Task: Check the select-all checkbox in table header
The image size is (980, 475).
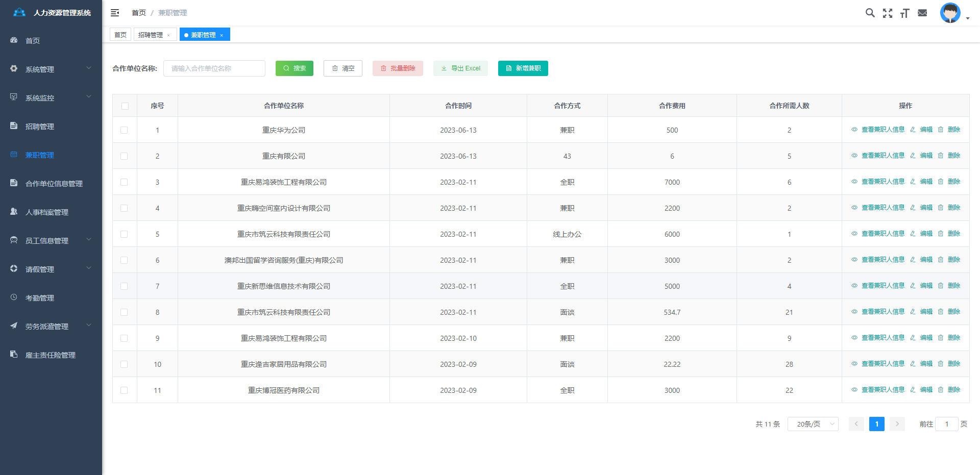Action: (125, 106)
